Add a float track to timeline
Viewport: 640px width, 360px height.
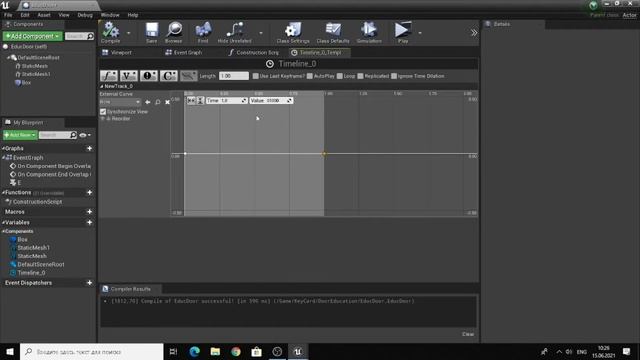coord(109,76)
